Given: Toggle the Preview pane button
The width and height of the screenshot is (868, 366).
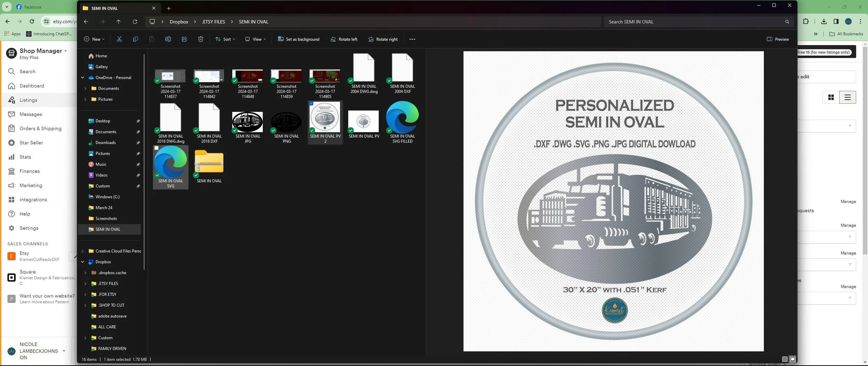Looking at the screenshot, I should click(x=778, y=39).
